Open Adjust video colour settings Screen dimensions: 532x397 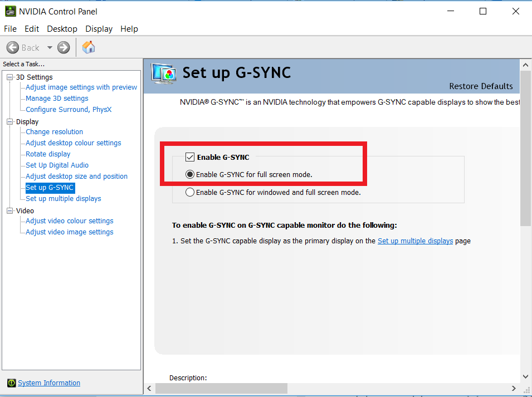coord(70,220)
